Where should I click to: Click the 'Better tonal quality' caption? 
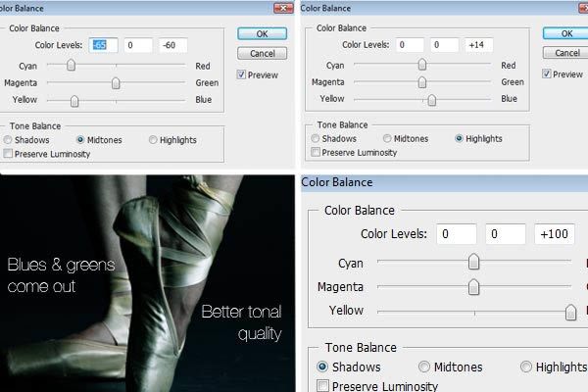241,322
